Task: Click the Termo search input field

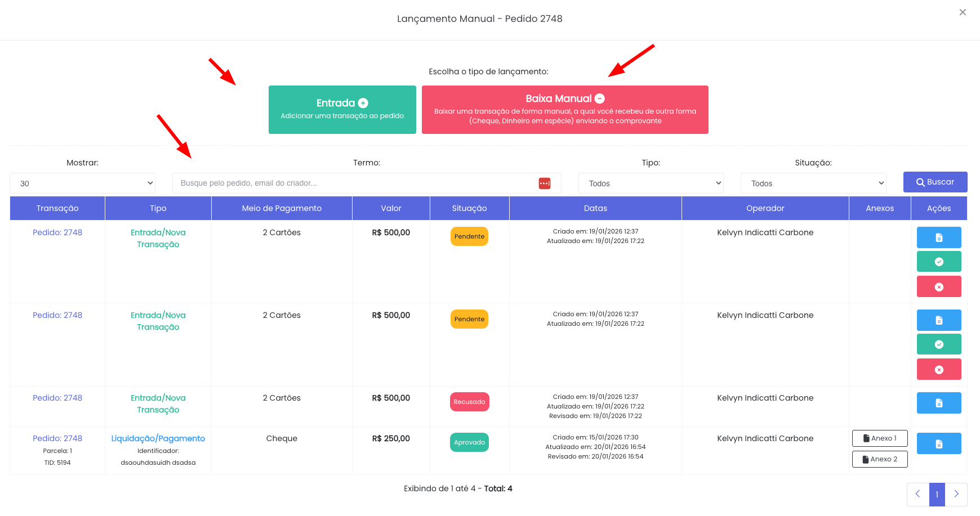Action: [x=355, y=183]
